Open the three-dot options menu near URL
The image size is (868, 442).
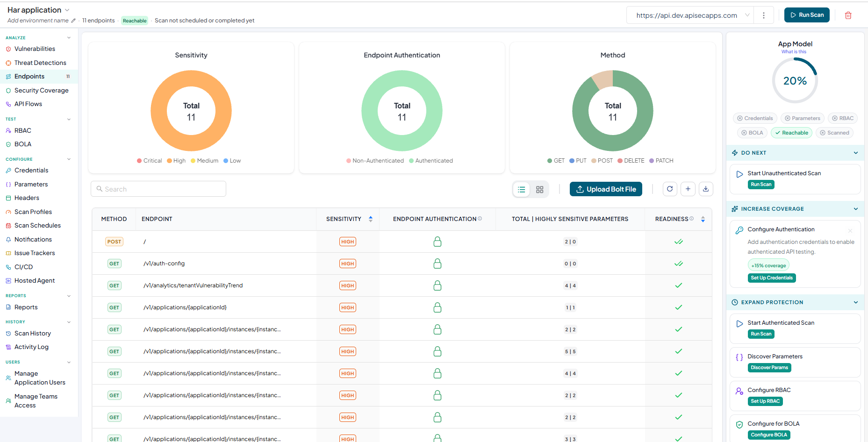click(764, 15)
